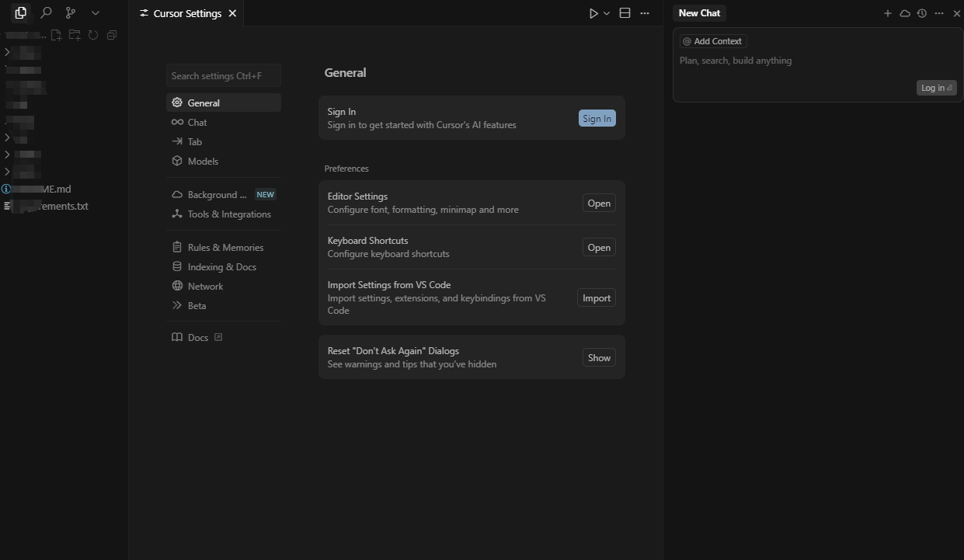Focus the chat prompt input
Image resolution: width=964 pixels, height=560 pixels.
click(x=817, y=61)
